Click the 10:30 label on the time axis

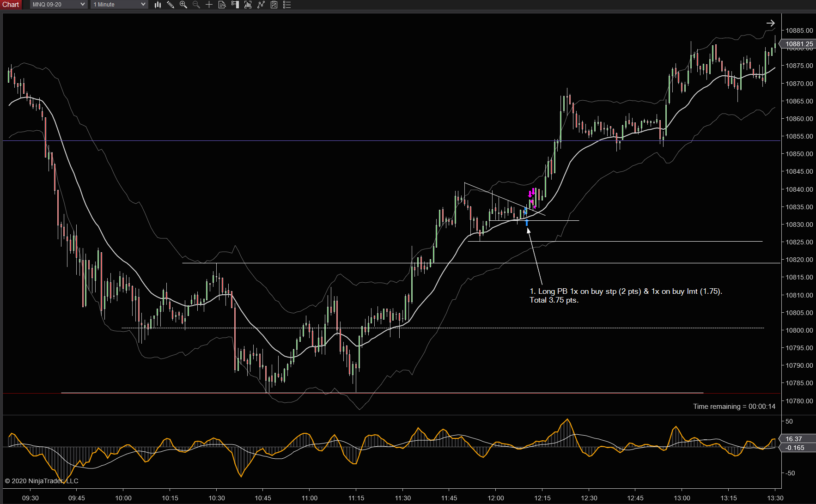coord(216,498)
